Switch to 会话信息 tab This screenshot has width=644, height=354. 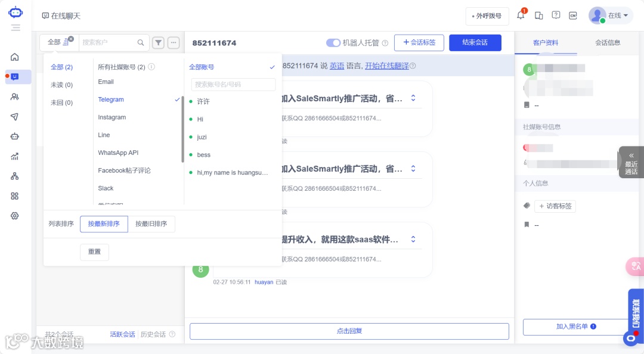[608, 43]
